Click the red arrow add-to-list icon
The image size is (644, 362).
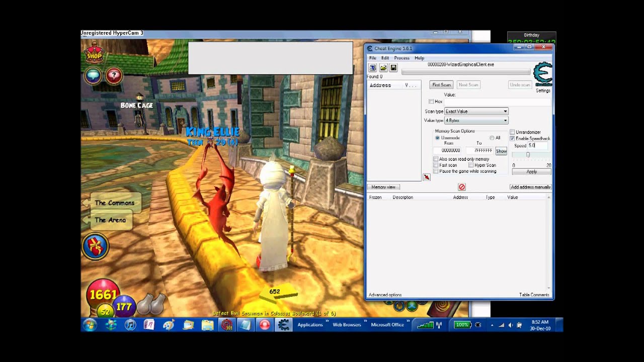pyautogui.click(x=426, y=177)
